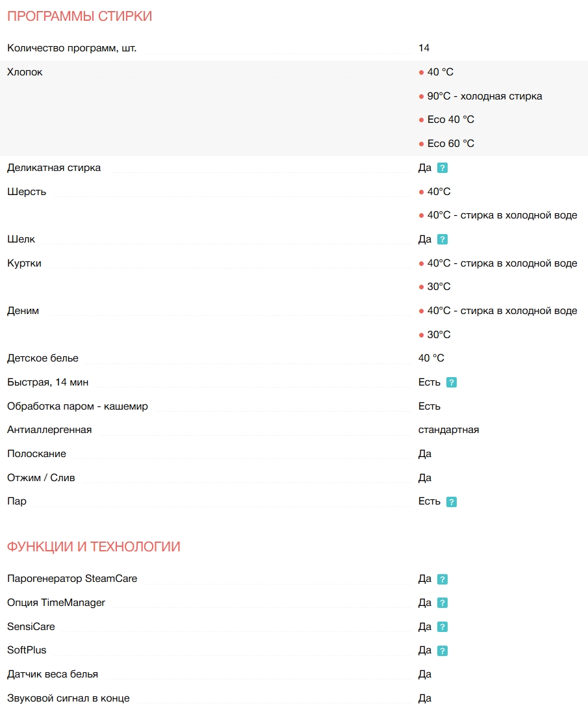Viewport: 588px width, 723px height.
Task: Click the Опция TimeManager help icon
Action: (x=442, y=603)
